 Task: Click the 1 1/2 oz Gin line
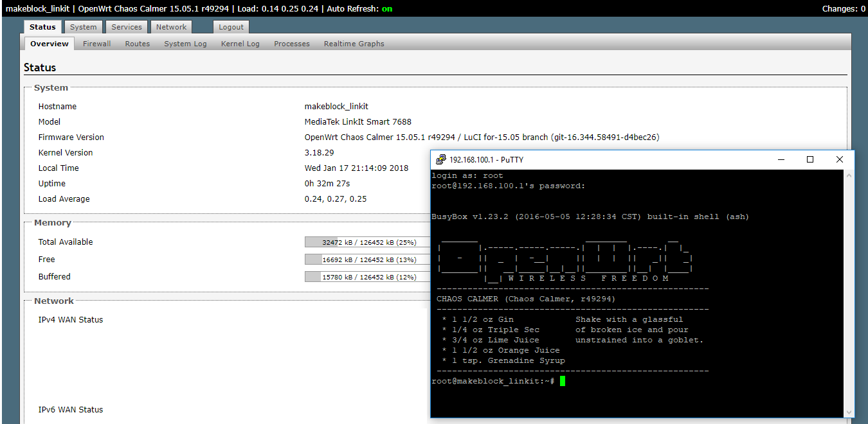coord(478,319)
